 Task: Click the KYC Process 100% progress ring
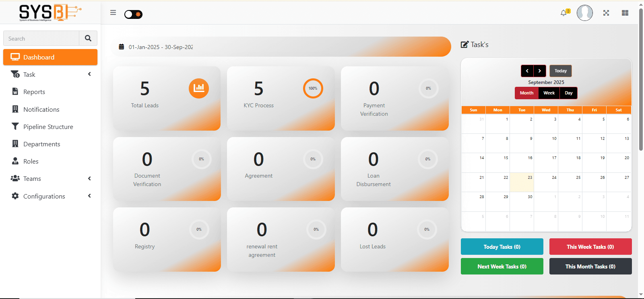(313, 88)
